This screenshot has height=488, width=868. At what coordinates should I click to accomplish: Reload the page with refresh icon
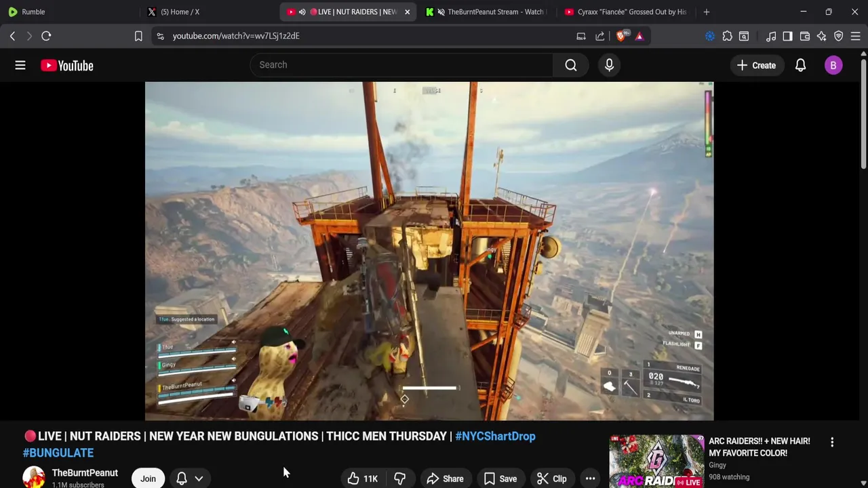46,36
